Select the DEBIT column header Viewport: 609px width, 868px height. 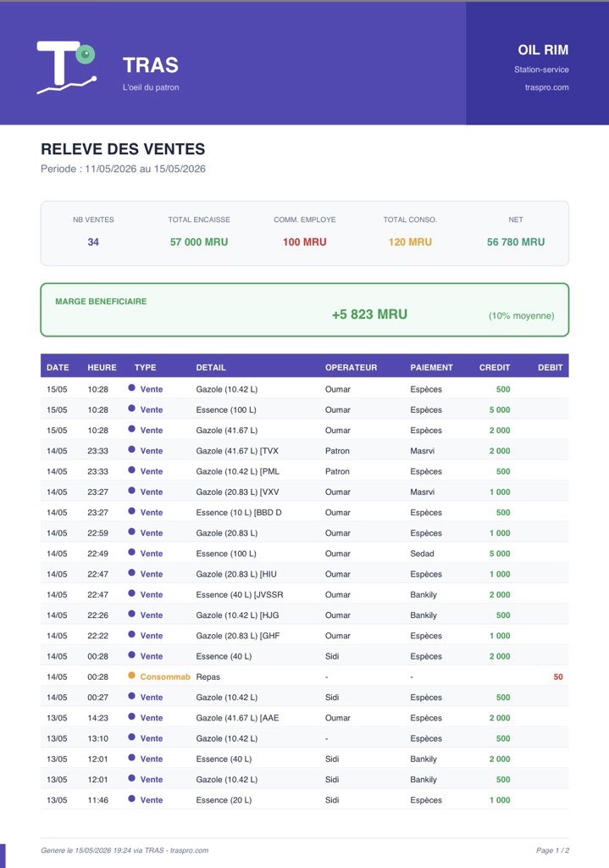551,368
